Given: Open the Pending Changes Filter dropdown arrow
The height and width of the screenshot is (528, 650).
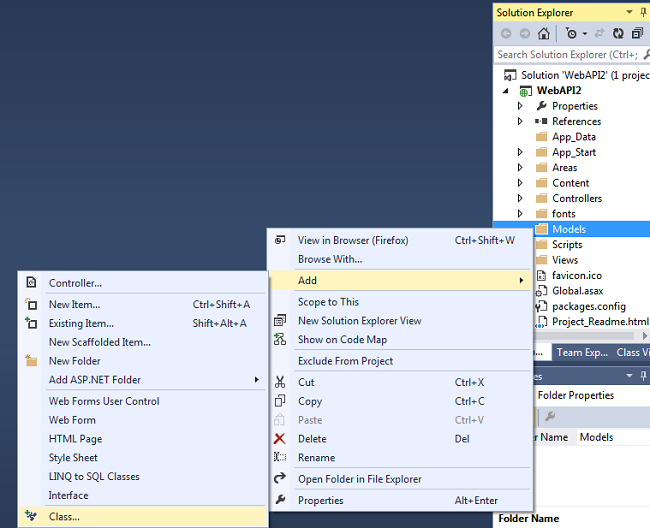Looking at the screenshot, I should tap(585, 34).
